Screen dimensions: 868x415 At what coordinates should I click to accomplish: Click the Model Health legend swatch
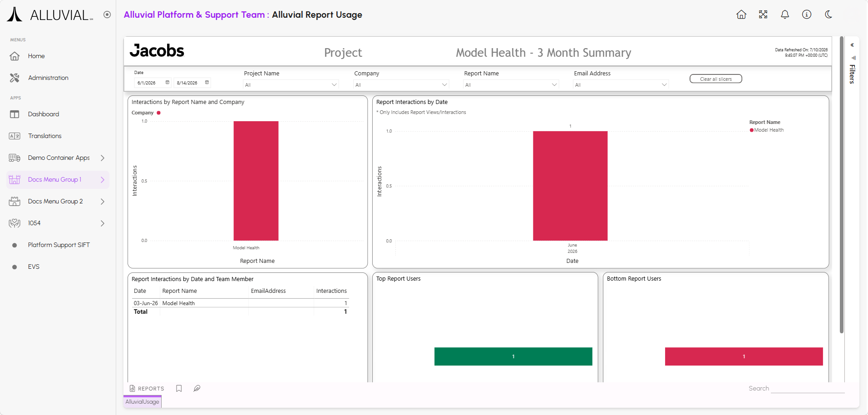[x=751, y=130]
